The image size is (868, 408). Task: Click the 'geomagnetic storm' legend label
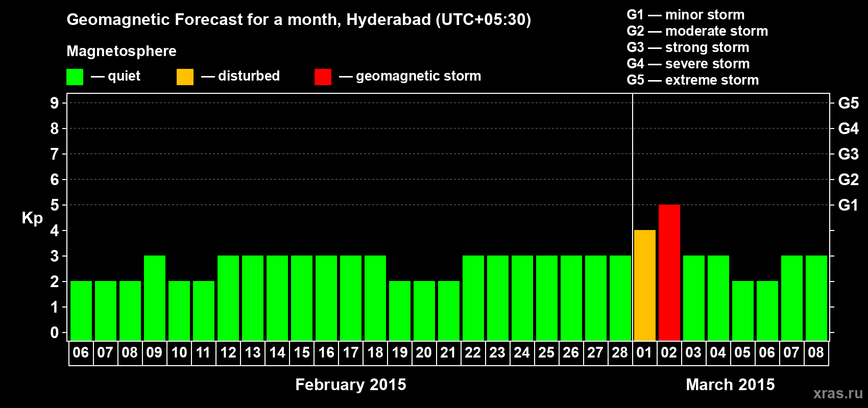[418, 76]
